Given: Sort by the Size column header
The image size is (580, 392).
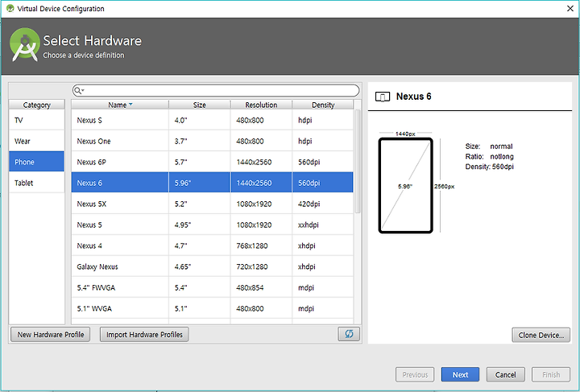Looking at the screenshot, I should coord(200,105).
